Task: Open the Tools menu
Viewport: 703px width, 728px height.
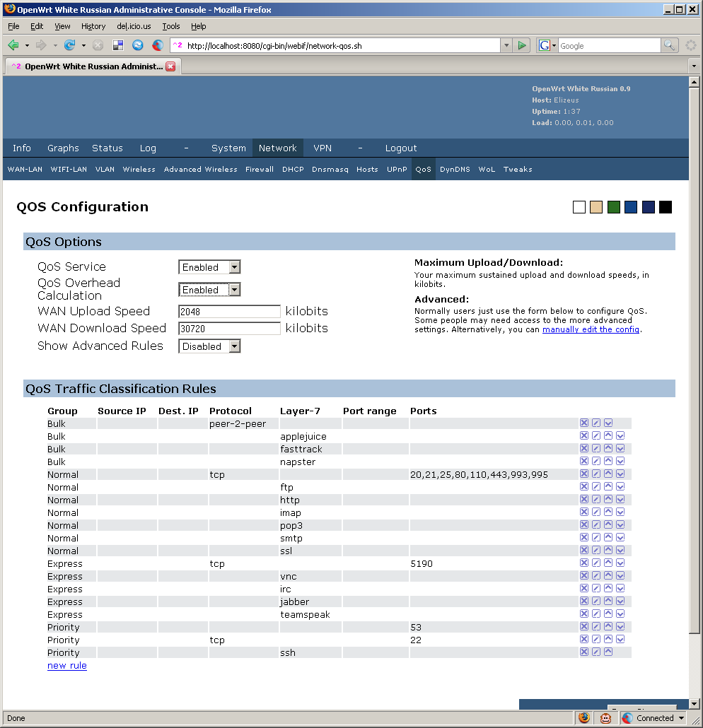Action: [171, 26]
